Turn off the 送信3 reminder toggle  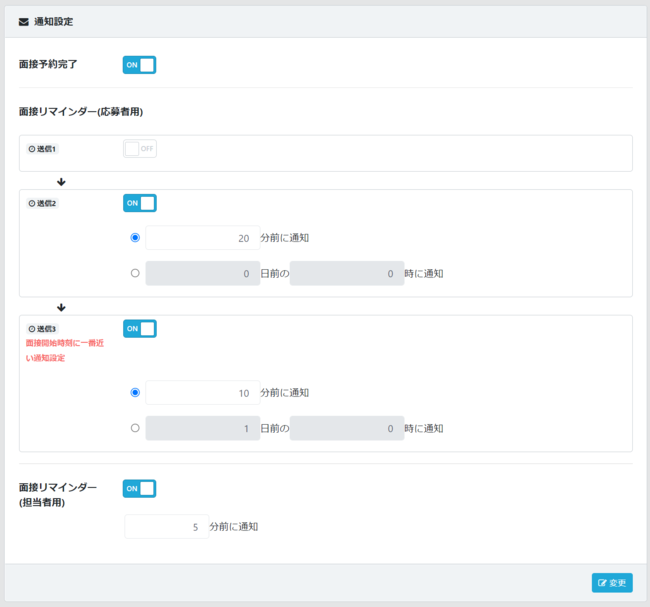[x=139, y=329]
